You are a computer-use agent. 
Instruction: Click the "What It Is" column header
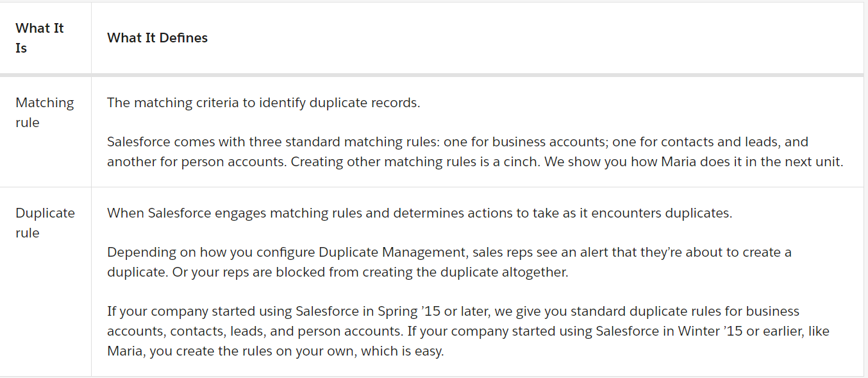tap(40, 38)
